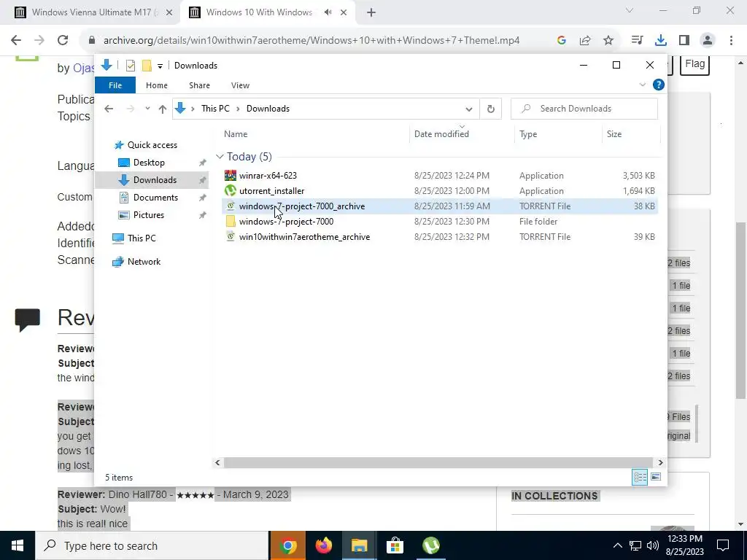Bookmark this page with the star

(608, 41)
